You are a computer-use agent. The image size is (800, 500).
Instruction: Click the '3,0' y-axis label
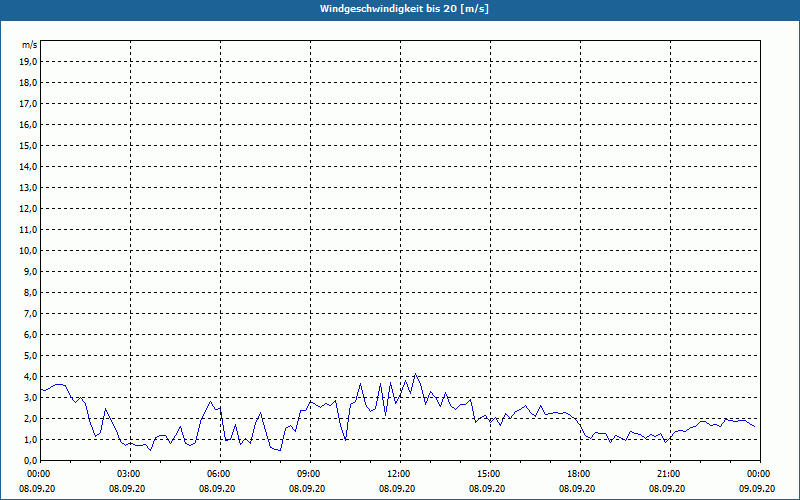click(32, 397)
